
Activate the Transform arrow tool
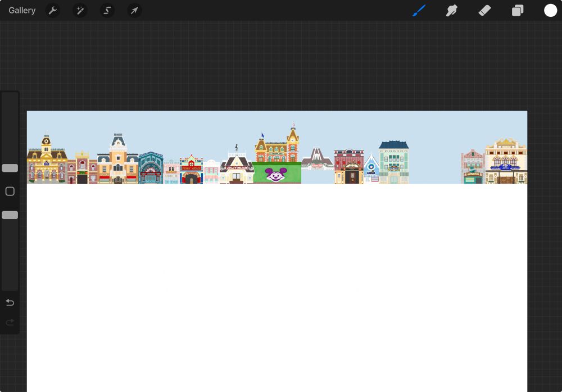(x=134, y=11)
